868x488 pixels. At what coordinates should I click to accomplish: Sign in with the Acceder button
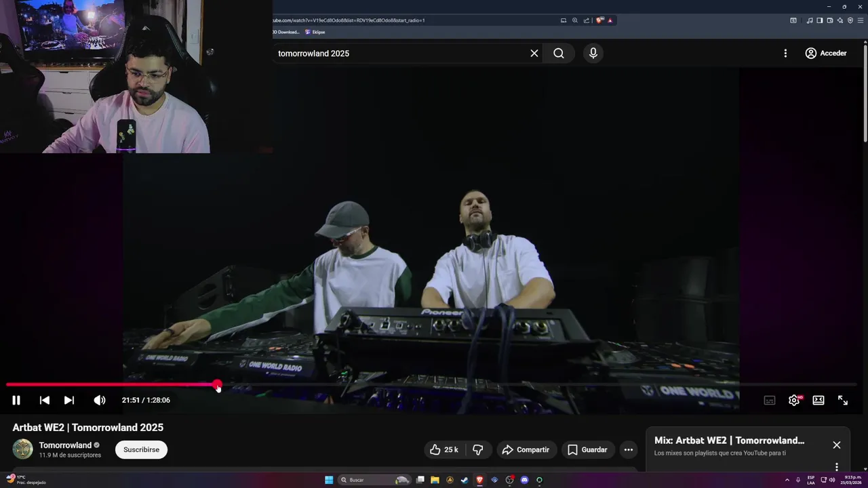(x=825, y=53)
